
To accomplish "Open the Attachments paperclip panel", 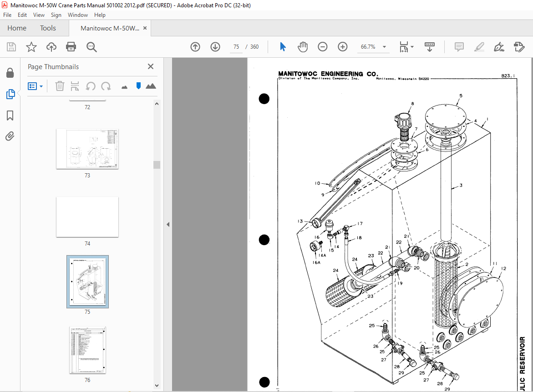I will pyautogui.click(x=10, y=136).
